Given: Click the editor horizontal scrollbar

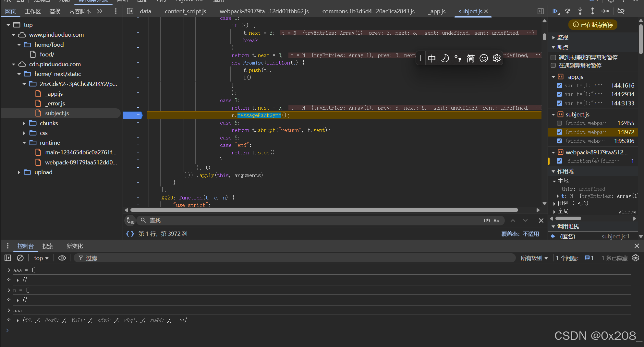Looking at the screenshot, I should (324, 210).
